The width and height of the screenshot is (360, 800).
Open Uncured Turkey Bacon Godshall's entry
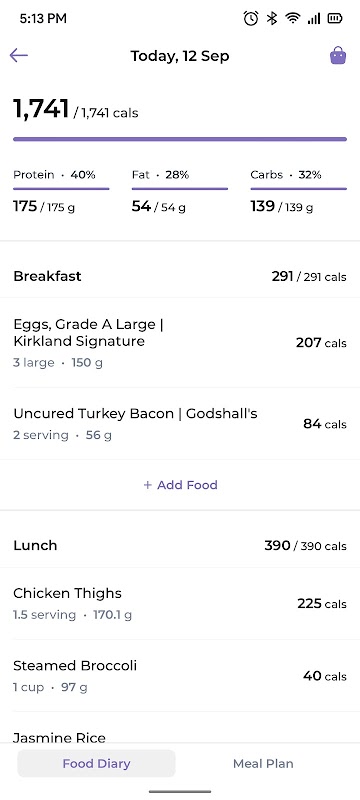coord(180,423)
